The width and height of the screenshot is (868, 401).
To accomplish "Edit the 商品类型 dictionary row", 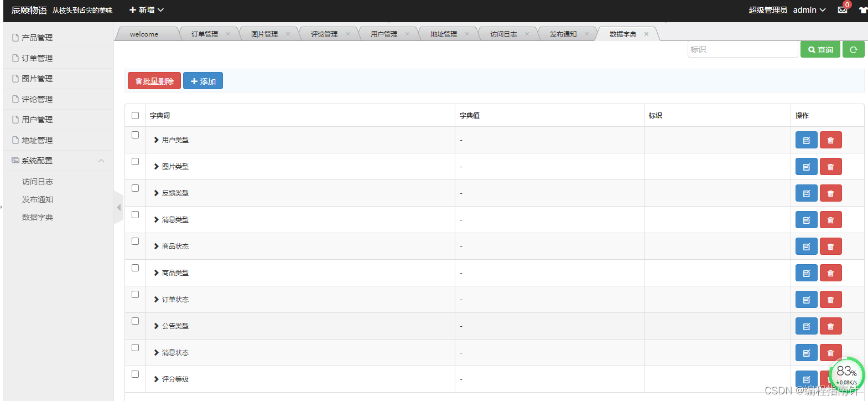I will click(x=806, y=273).
